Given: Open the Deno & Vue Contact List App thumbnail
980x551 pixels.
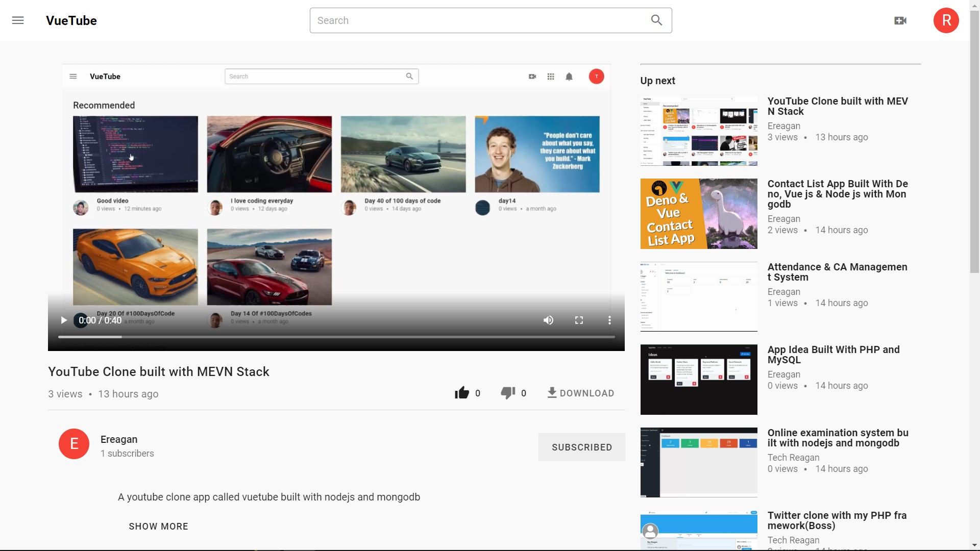Looking at the screenshot, I should tap(699, 214).
